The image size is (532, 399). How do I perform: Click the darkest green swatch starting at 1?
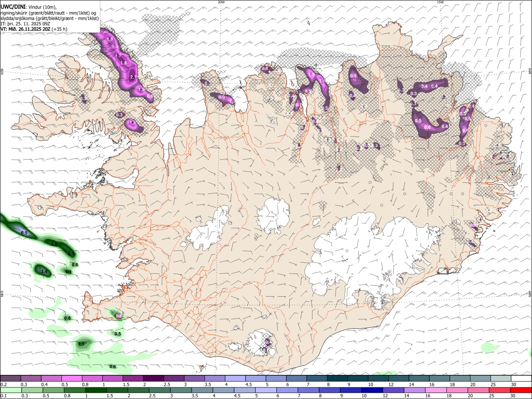[x=96, y=390]
